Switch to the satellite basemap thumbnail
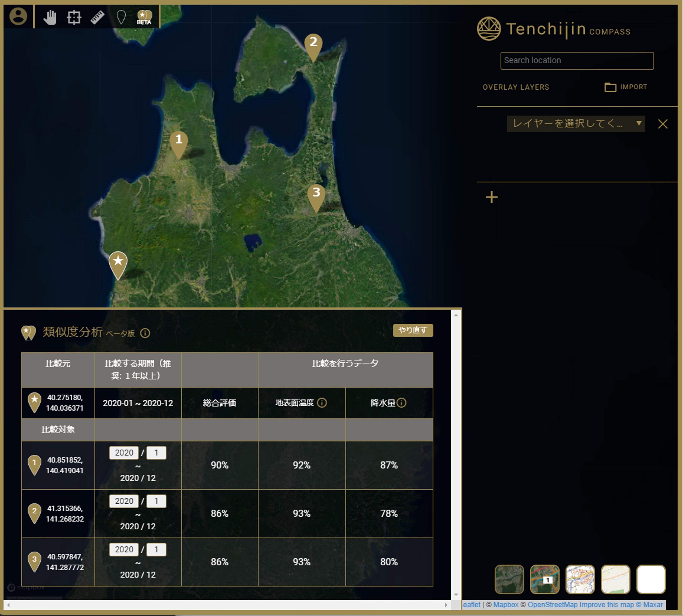 point(509,579)
